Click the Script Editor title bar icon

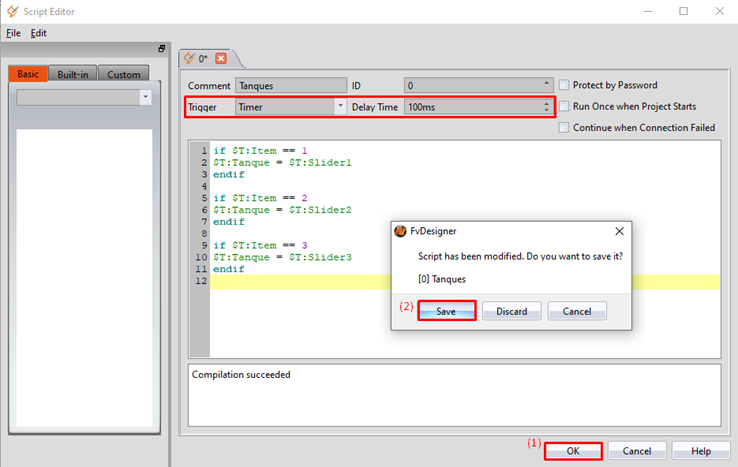click(12, 11)
